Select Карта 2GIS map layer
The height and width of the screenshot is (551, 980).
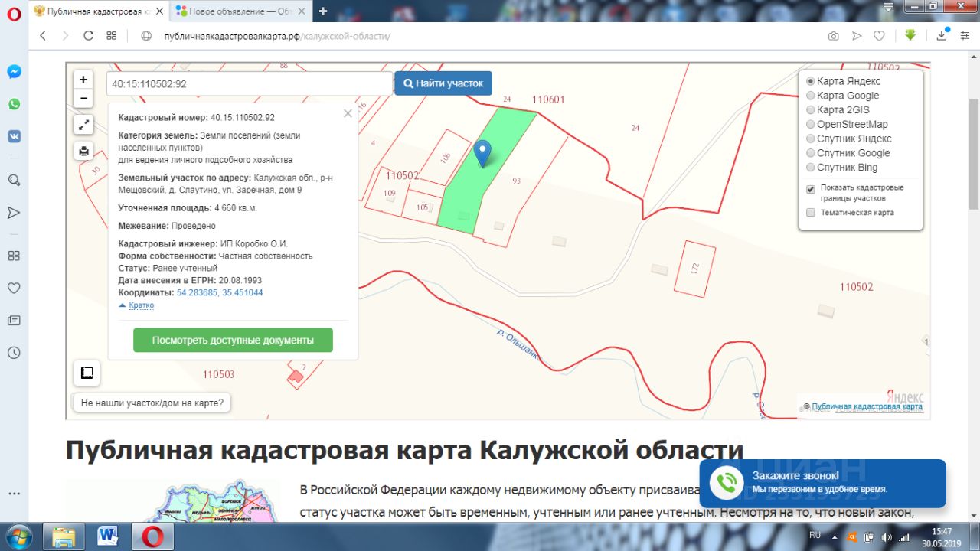click(811, 109)
